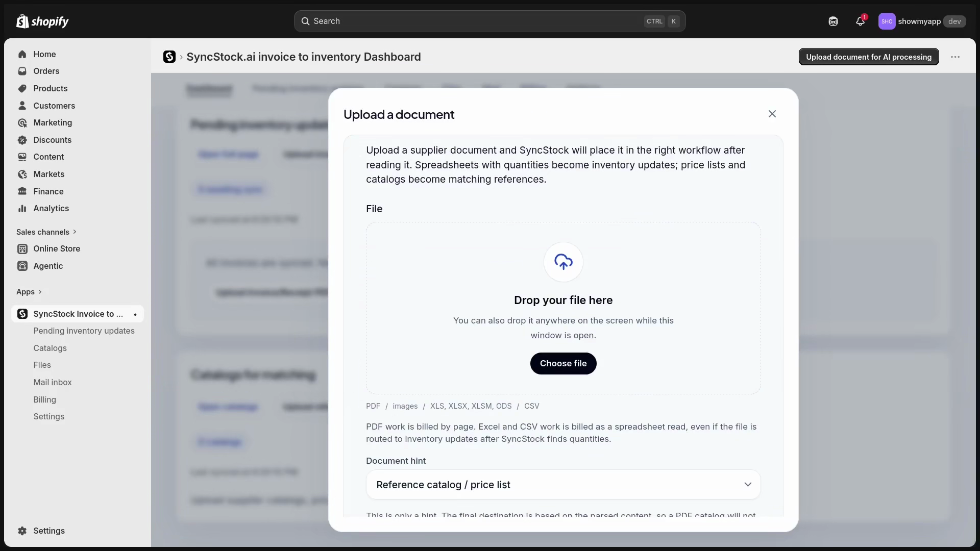Image resolution: width=980 pixels, height=551 pixels.
Task: Open Catalogs in the sidebar
Action: [50, 348]
